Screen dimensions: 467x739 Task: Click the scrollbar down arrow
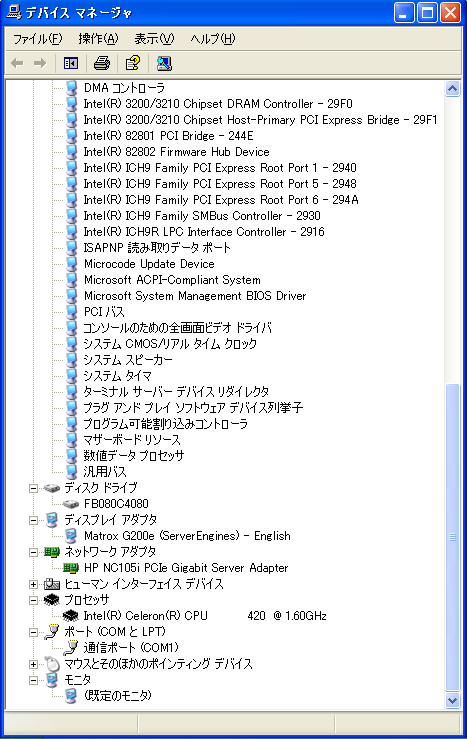click(x=452, y=700)
